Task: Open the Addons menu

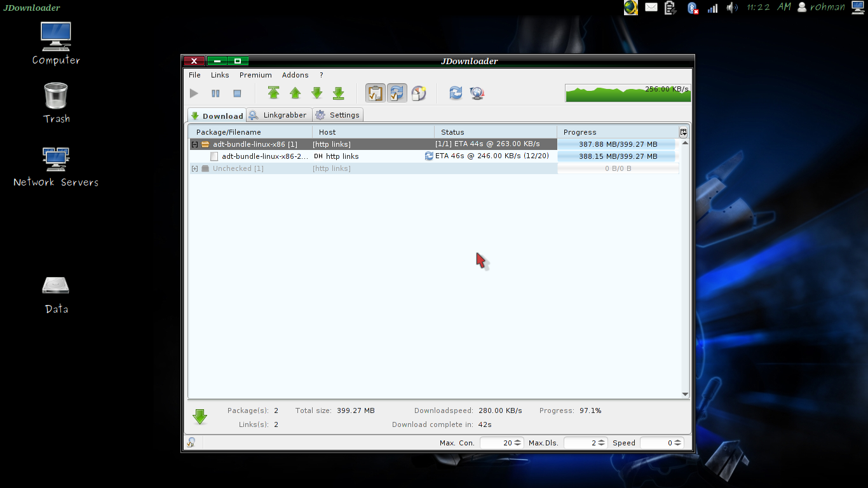Action: pyautogui.click(x=295, y=75)
